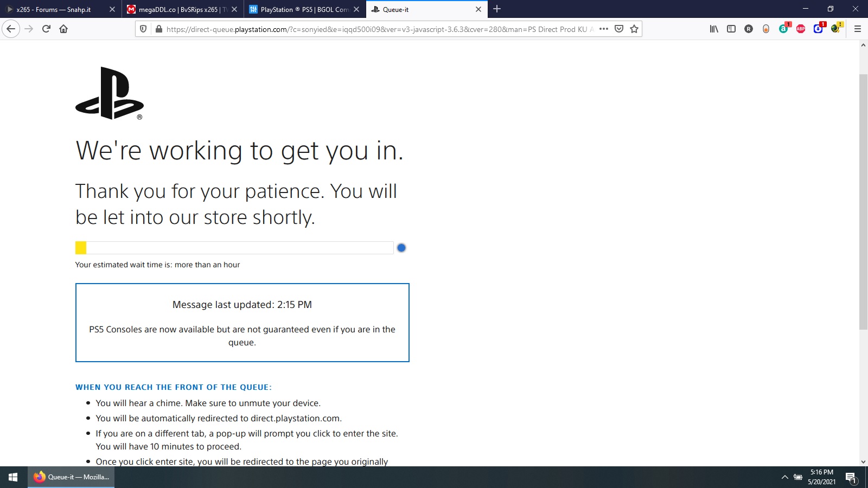Save page to Pocket
Image resolution: width=868 pixels, height=488 pixels.
click(x=619, y=29)
